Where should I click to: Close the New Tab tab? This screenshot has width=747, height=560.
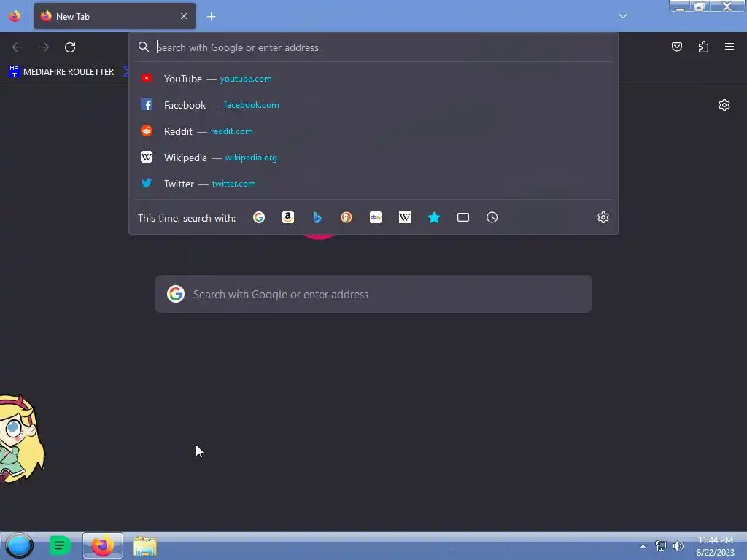click(x=184, y=16)
